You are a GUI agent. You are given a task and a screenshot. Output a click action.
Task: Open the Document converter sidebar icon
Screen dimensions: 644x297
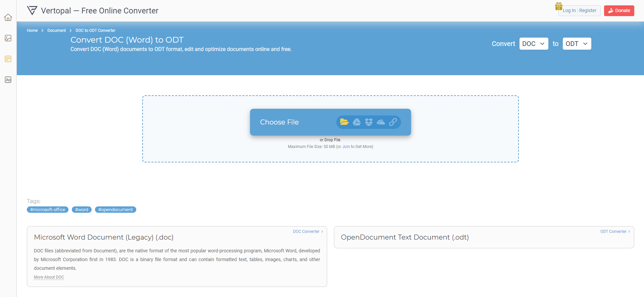pyautogui.click(x=8, y=59)
